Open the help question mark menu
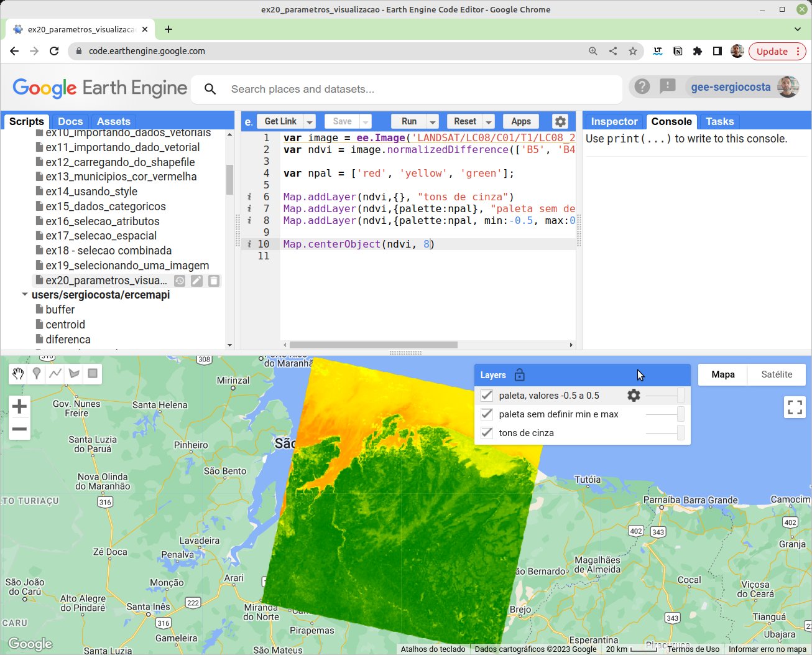The height and width of the screenshot is (655, 812). [642, 86]
